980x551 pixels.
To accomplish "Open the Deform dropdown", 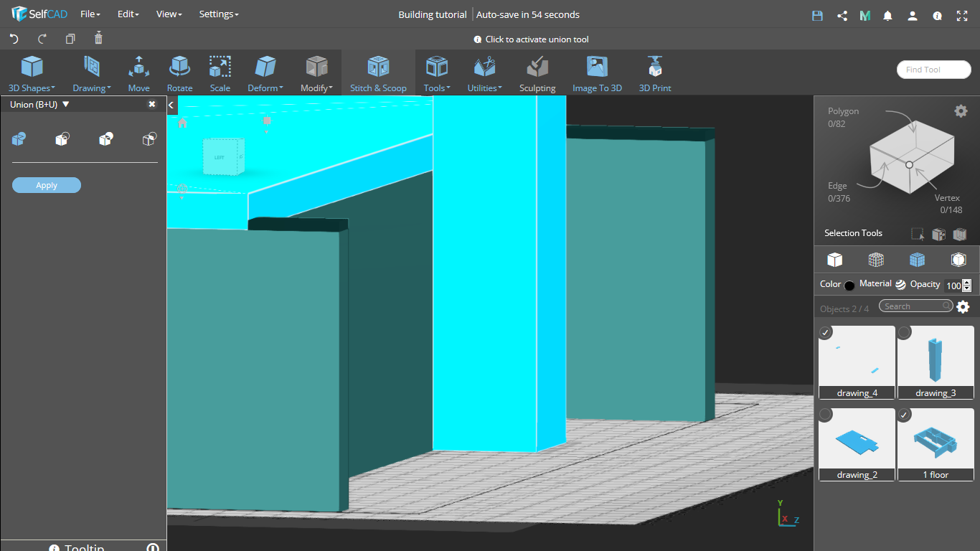I will [265, 74].
